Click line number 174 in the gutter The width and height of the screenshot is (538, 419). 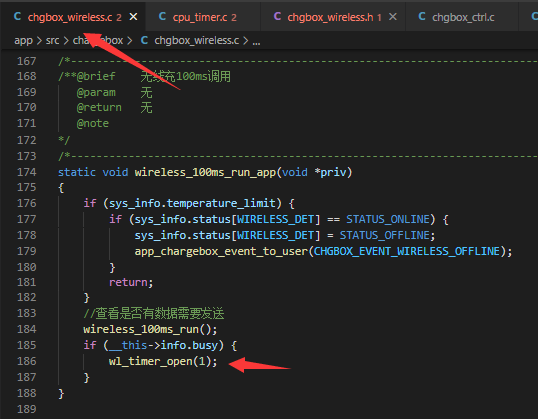point(26,172)
